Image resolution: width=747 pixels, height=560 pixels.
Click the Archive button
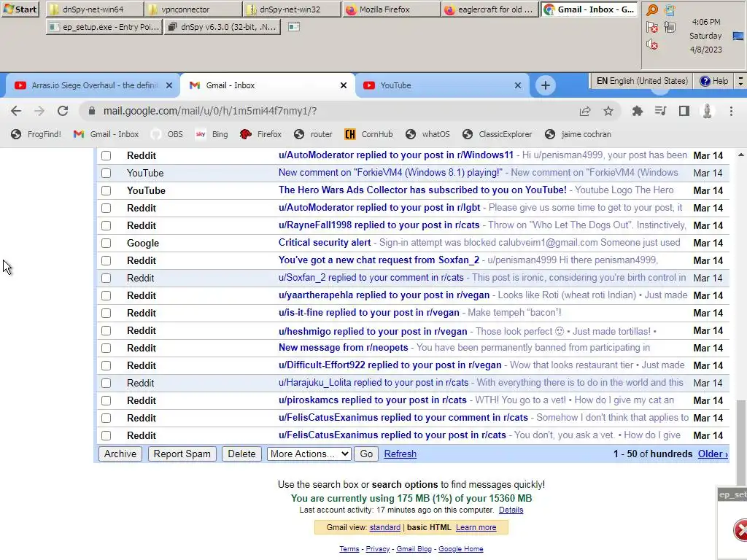coord(120,454)
